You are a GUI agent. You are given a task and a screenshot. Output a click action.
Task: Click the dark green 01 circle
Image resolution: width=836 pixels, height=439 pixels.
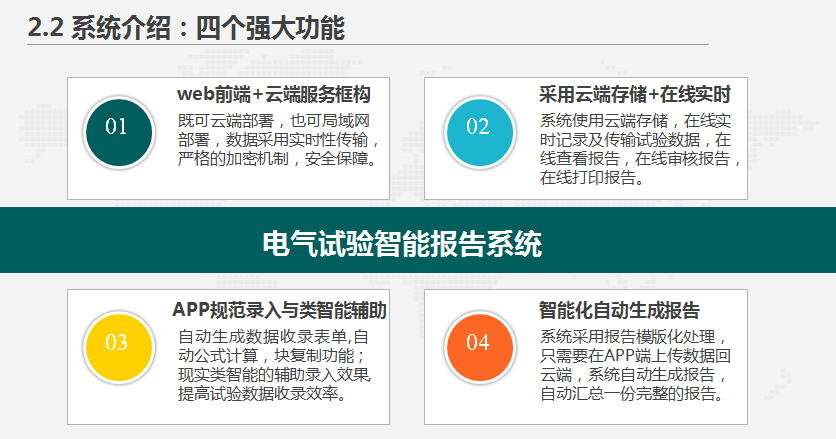coord(119,133)
